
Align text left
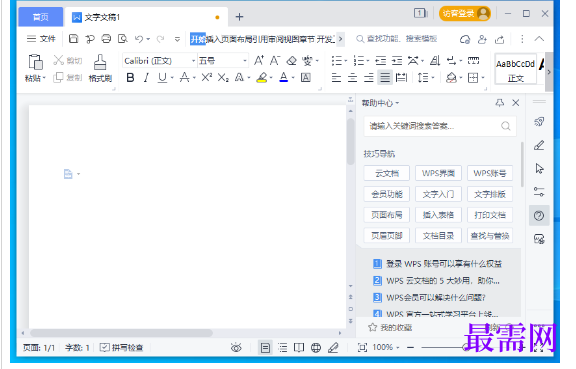336,78
